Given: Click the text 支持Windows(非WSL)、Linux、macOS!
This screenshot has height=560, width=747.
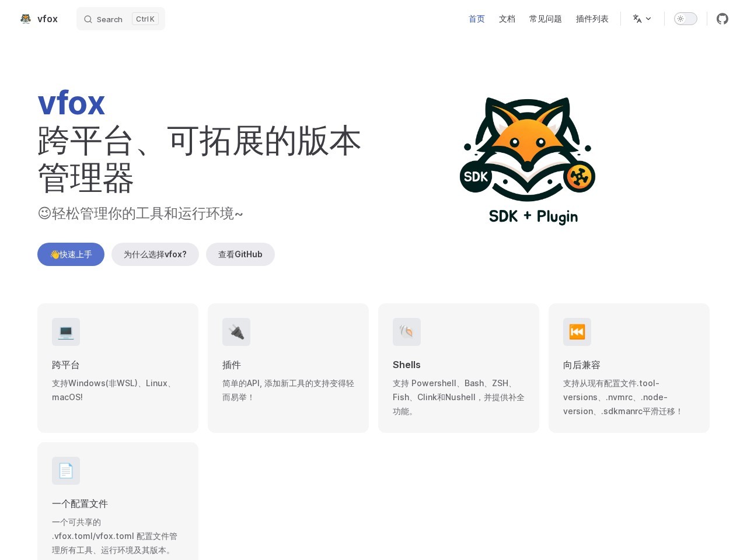Looking at the screenshot, I should coord(114,390).
